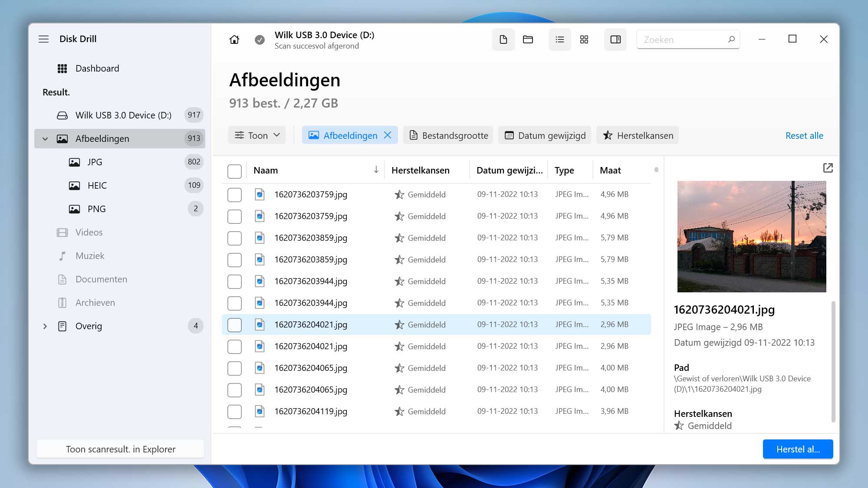Image resolution: width=868 pixels, height=488 pixels.
Task: Click Toon scanresult. in Explorer button
Action: tap(120, 449)
